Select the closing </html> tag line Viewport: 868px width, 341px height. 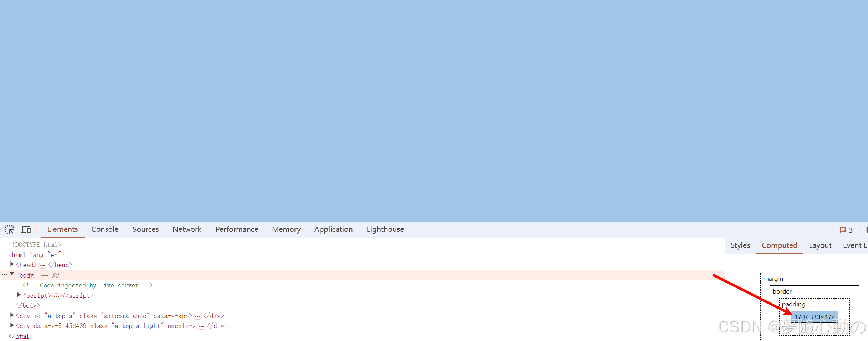tap(20, 336)
